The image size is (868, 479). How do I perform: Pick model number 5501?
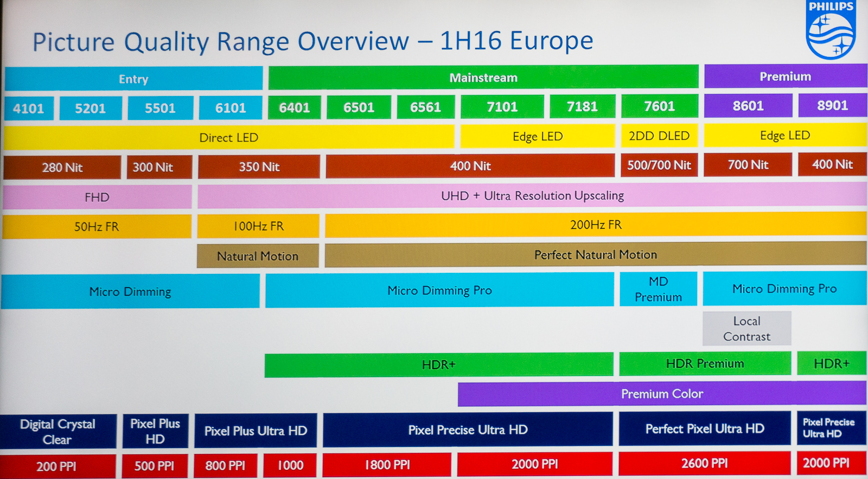coord(160,108)
